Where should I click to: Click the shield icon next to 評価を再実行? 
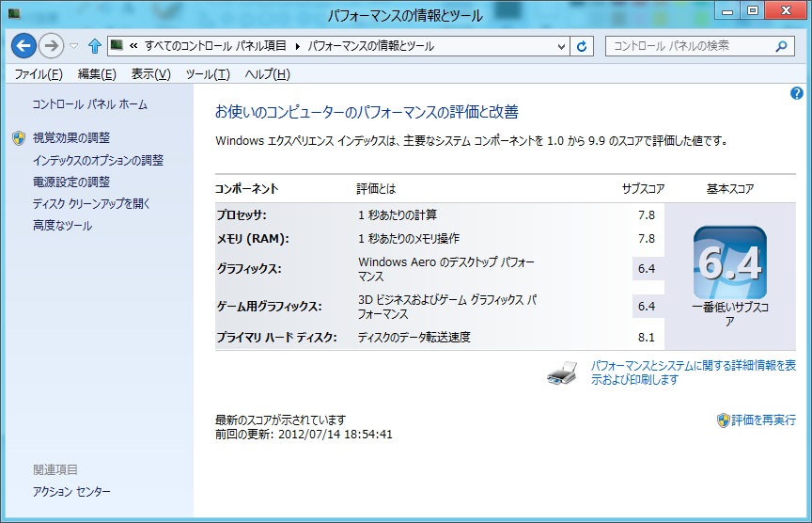tap(723, 420)
